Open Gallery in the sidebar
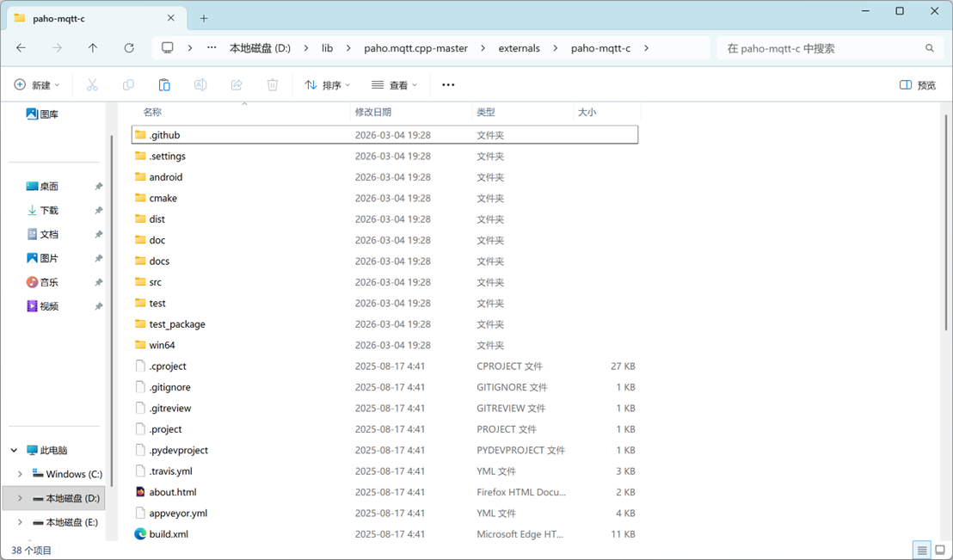 point(42,114)
